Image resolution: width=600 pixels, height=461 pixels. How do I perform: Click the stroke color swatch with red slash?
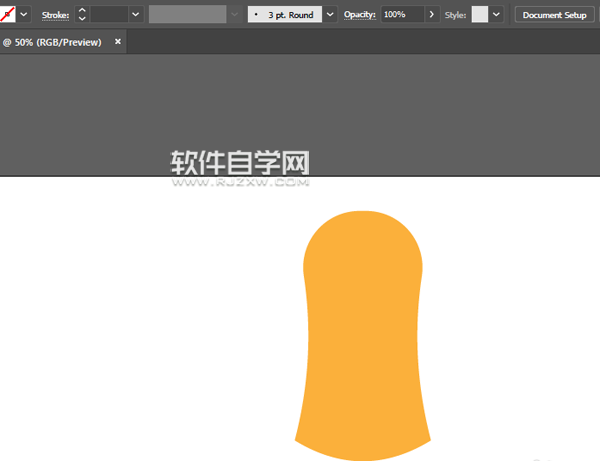[7, 15]
